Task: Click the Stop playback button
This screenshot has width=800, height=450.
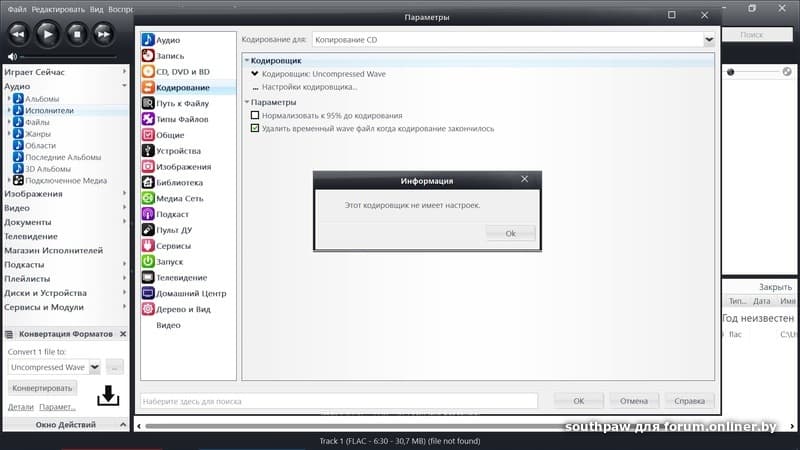Action: [x=77, y=34]
